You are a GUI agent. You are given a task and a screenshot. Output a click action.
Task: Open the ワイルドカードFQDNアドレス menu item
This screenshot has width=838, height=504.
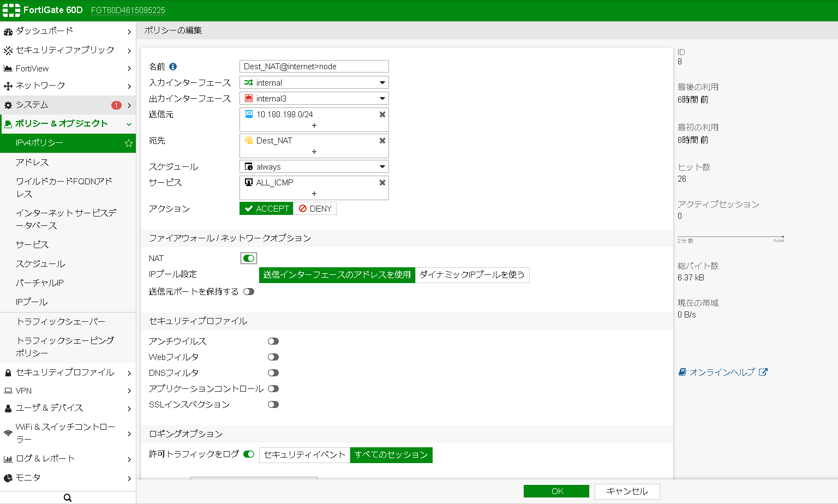[68, 188]
